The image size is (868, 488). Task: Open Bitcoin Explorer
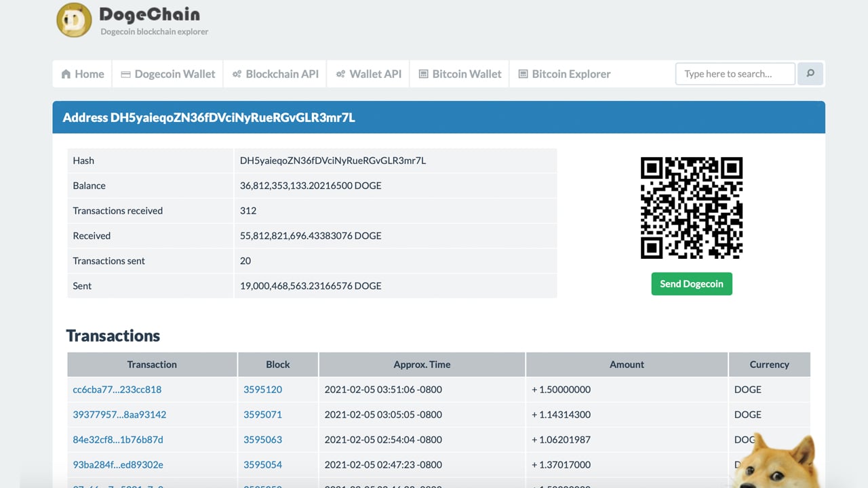[565, 74]
